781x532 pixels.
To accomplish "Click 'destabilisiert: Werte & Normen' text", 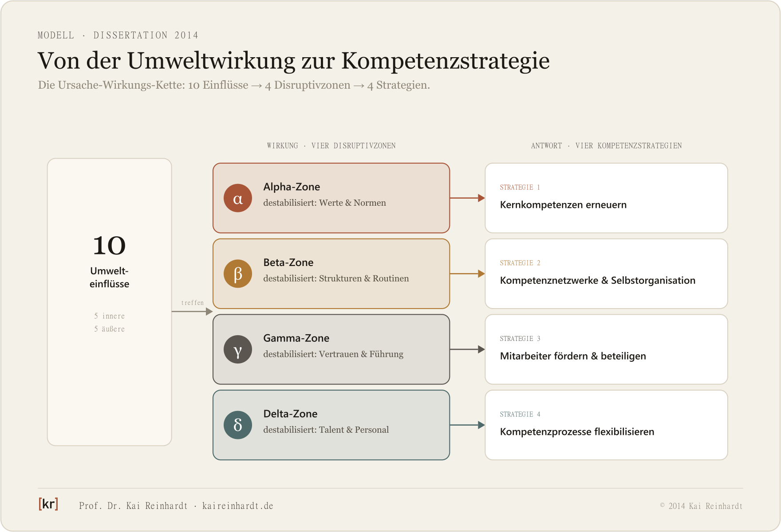I will [324, 203].
